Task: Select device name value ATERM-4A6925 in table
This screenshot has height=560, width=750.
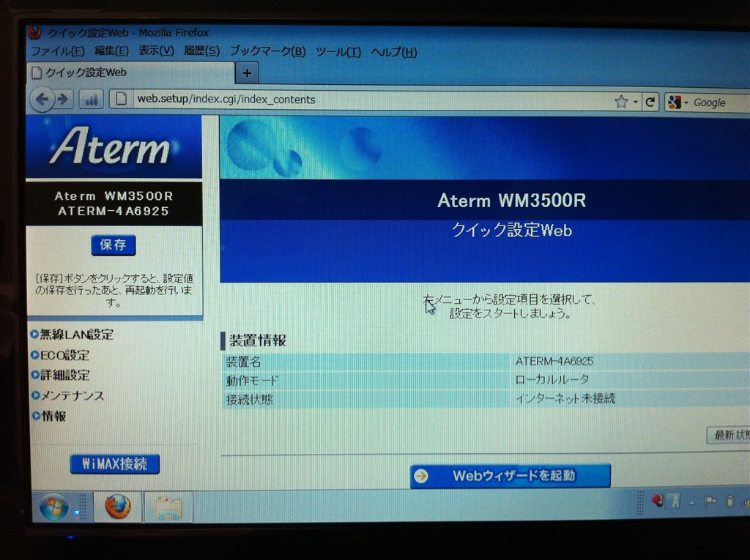Action: (x=554, y=361)
